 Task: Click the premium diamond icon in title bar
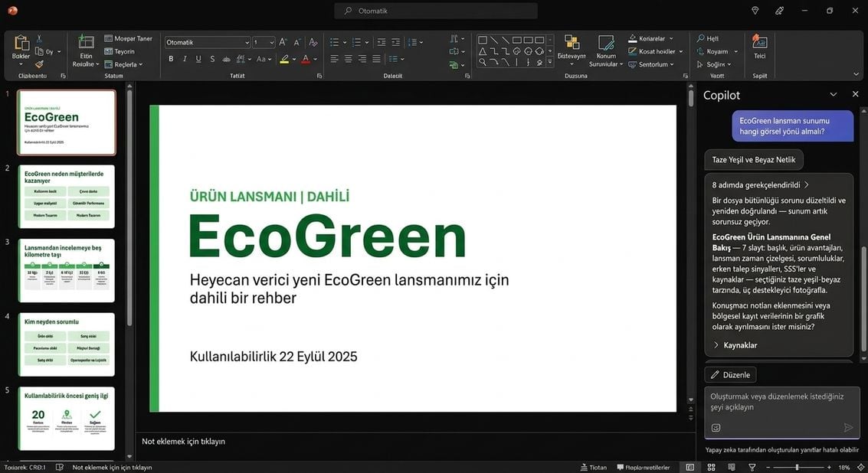pos(755,11)
